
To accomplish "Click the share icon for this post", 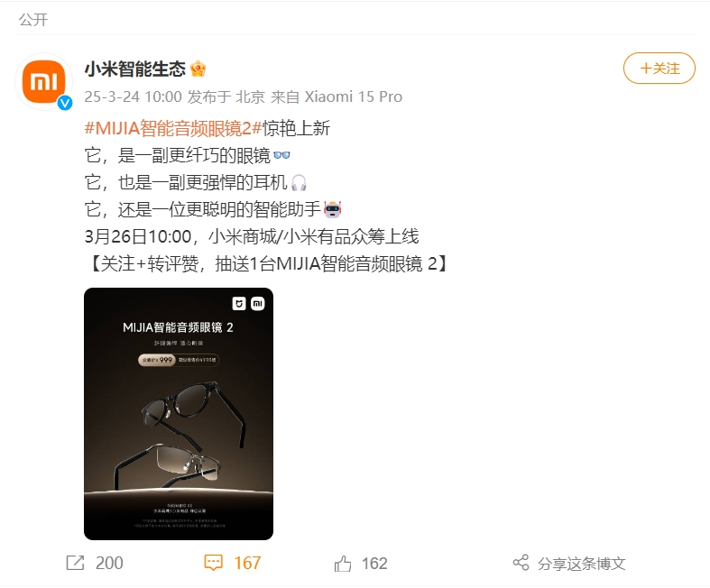I will tap(521, 563).
